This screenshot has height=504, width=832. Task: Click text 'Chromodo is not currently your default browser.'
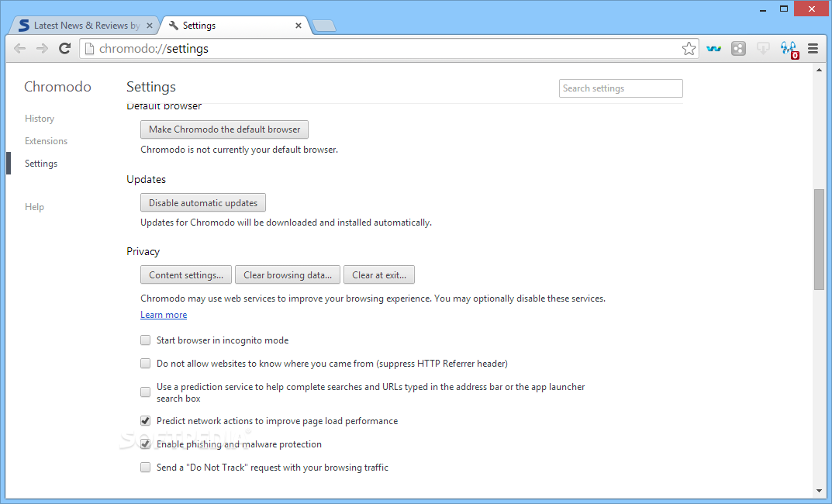[240, 150]
